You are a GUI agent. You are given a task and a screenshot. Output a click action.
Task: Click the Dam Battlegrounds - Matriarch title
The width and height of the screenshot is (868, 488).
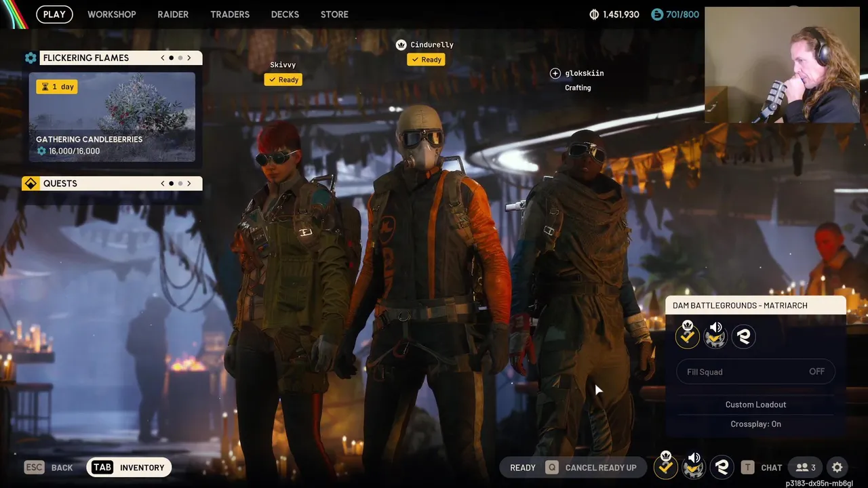coord(740,306)
